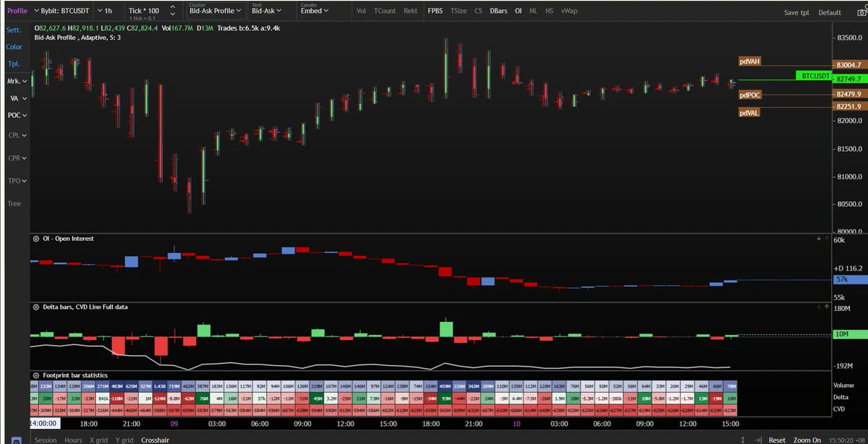Disable the FPBS footprint statistics
The image size is (868, 444).
click(x=435, y=11)
